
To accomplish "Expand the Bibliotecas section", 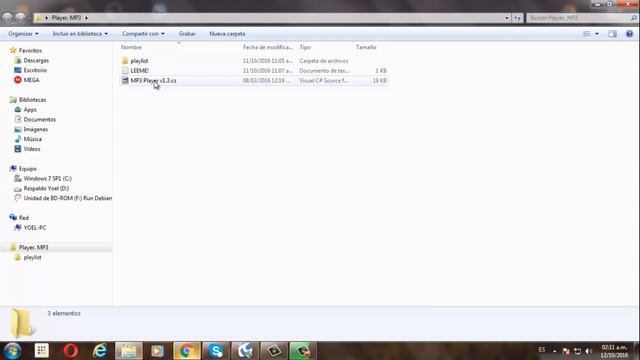I will click(32, 100).
